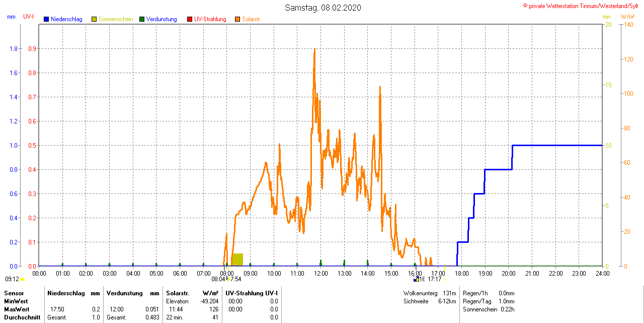Click the 11:44 solar max time
The image size is (644, 323).
pos(176,309)
